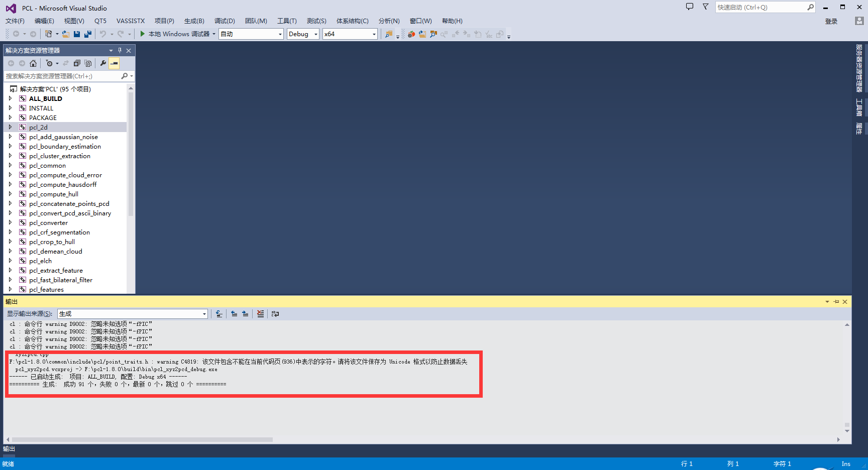The width and height of the screenshot is (868, 470).
Task: Click Find Message in Code icon
Action: click(219, 314)
